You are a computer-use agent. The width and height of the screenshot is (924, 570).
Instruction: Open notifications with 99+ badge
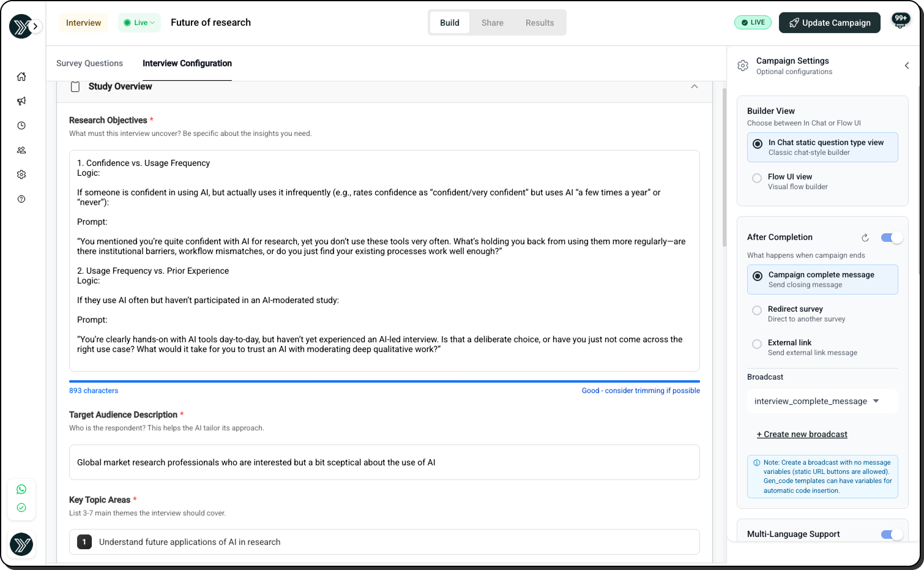point(900,22)
